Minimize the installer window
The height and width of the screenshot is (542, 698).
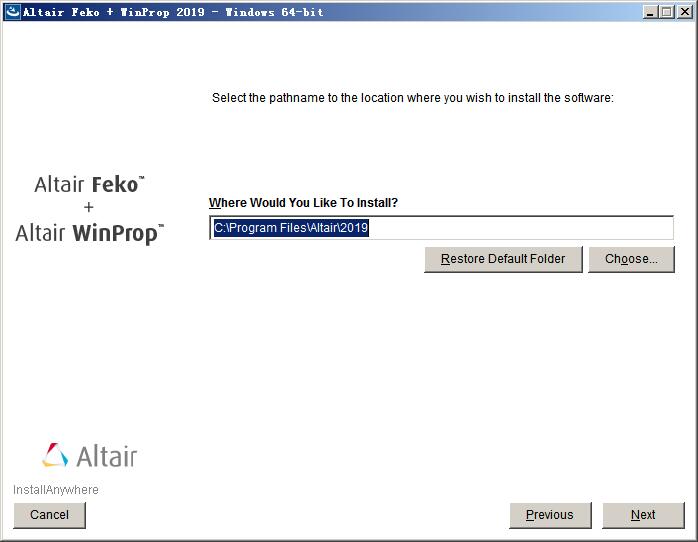pyautogui.click(x=650, y=12)
